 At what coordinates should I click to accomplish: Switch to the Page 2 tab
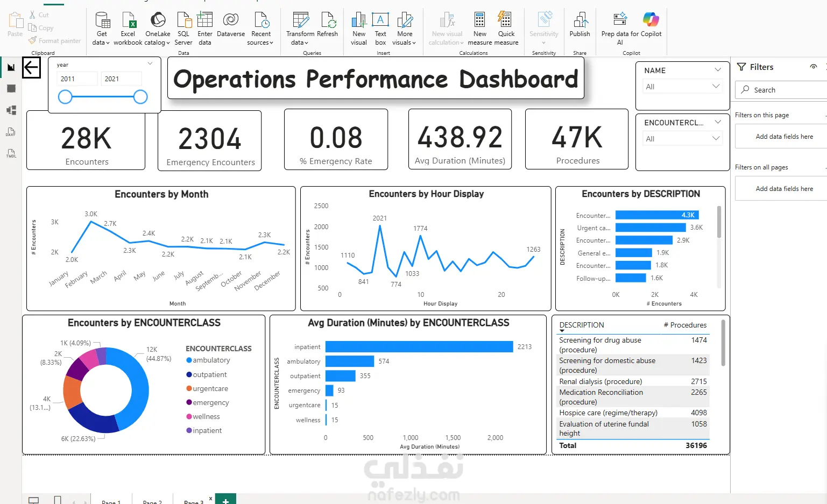coord(152,501)
